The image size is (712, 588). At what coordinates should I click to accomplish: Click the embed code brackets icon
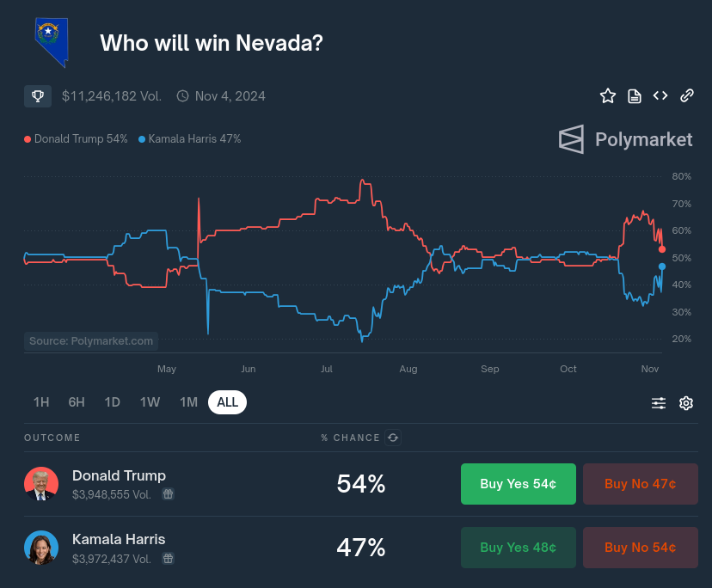tap(660, 95)
